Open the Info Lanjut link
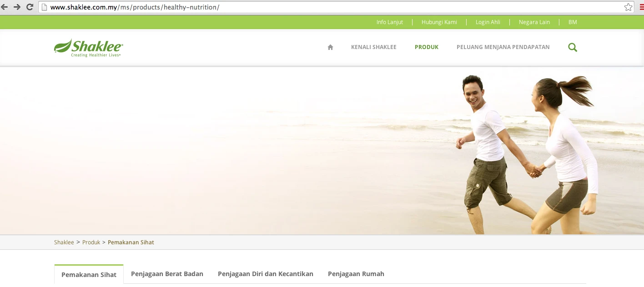 tap(390, 22)
